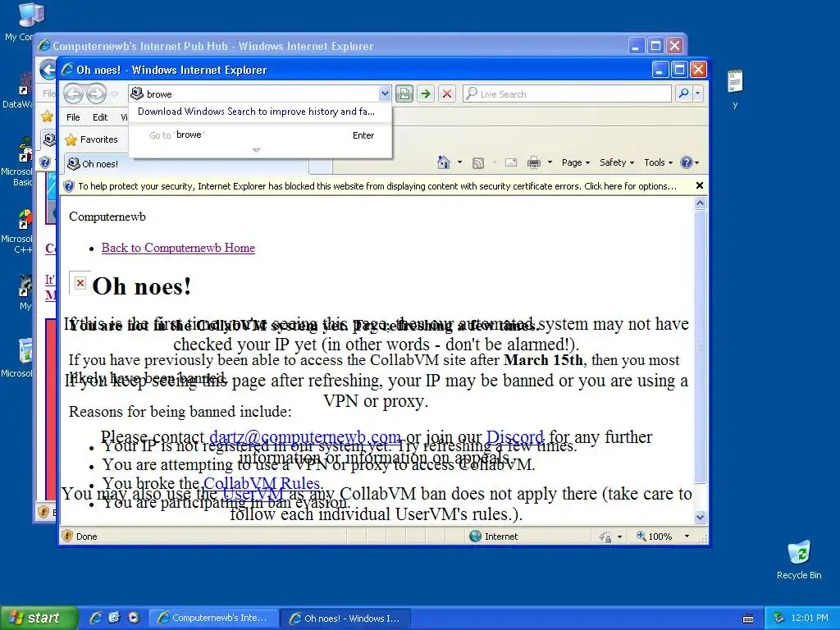This screenshot has height=630, width=840.
Task: Click the UserVM link
Action: (253, 493)
